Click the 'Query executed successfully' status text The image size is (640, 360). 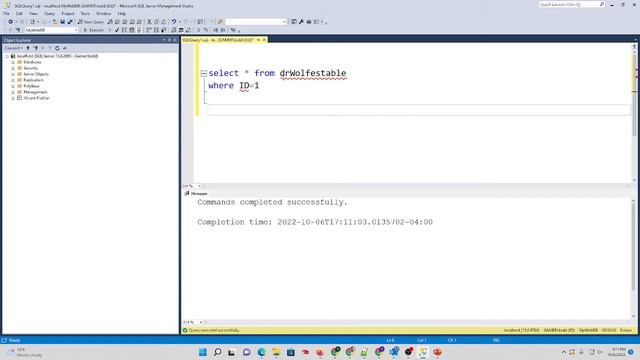(213, 330)
